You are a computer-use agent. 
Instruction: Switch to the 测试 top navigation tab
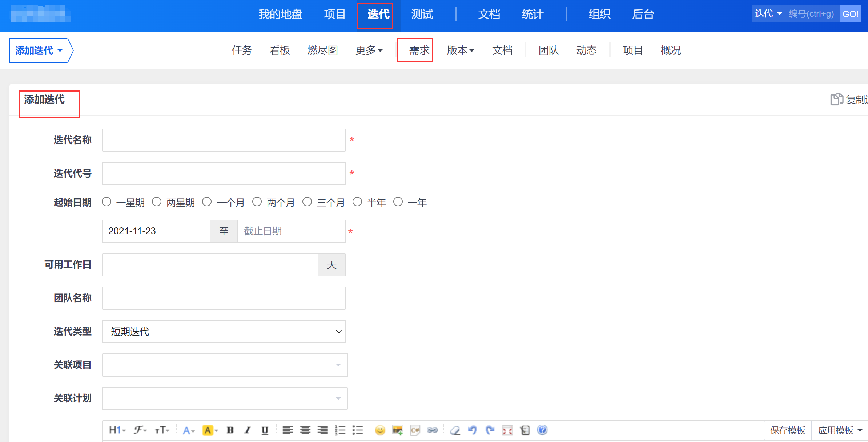tap(422, 15)
